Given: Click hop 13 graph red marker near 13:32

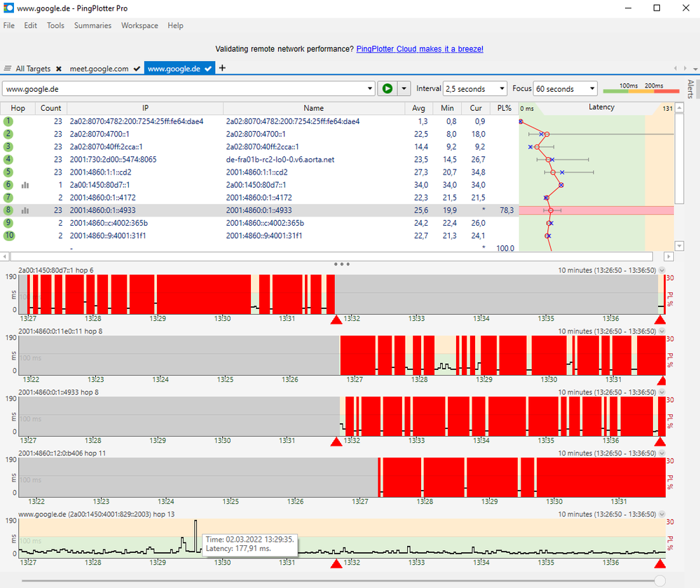Looking at the screenshot, I should coord(336,563).
